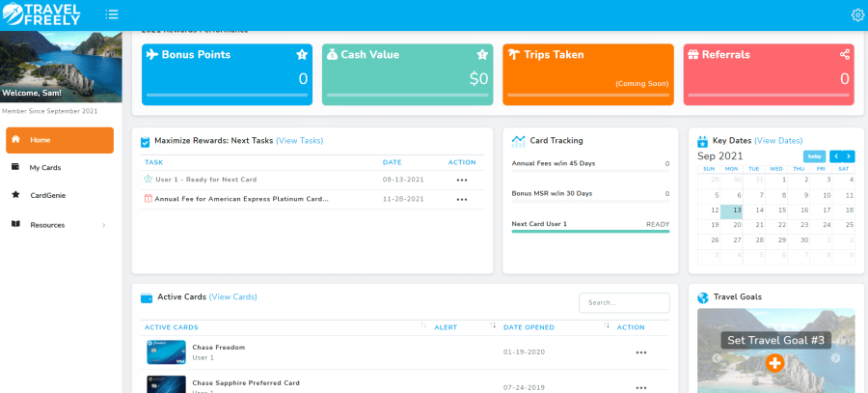The image size is (868, 393).
Task: Toggle the hamburger sidebar menu icon
Action: tap(112, 14)
